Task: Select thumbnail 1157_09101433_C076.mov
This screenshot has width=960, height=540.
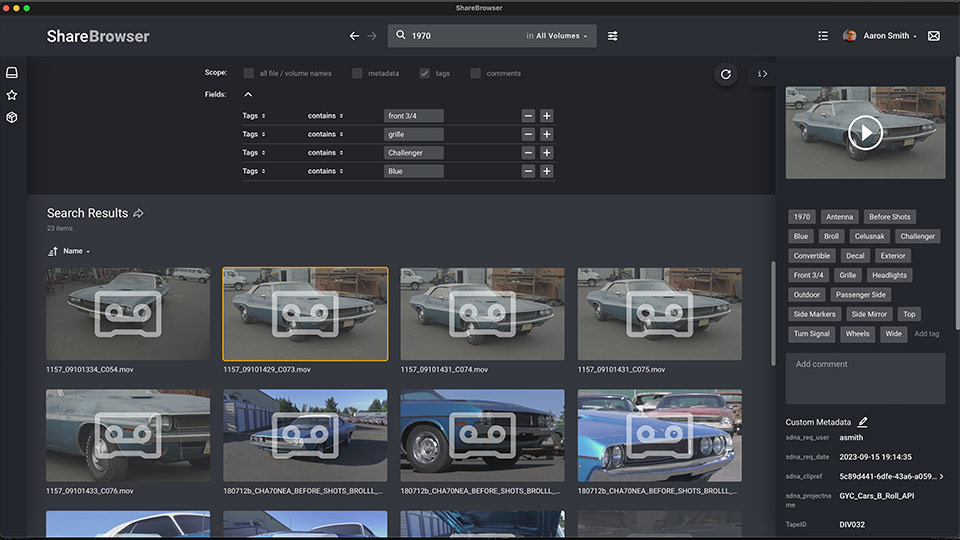Action: coord(128,435)
